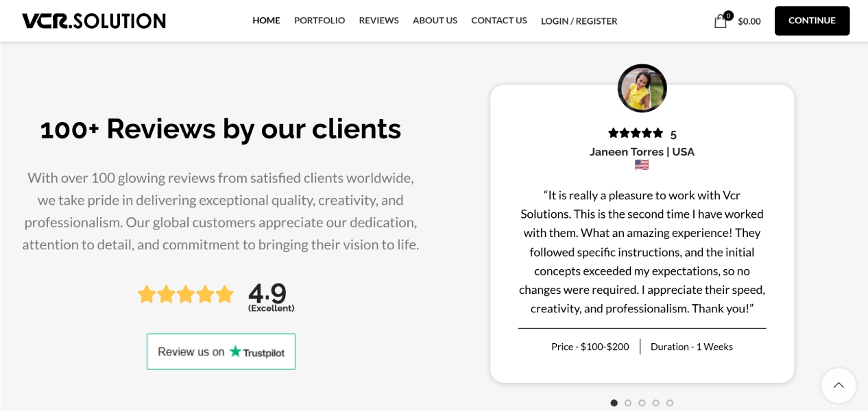
Task: Click the yellow five-star rating graphic
Action: pos(186,295)
